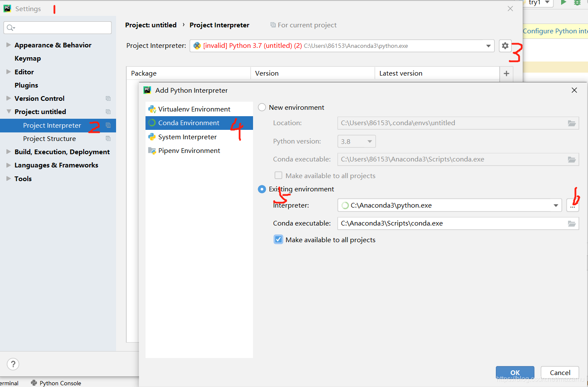
Task: Collapse Project: untitled section
Action: coord(9,111)
